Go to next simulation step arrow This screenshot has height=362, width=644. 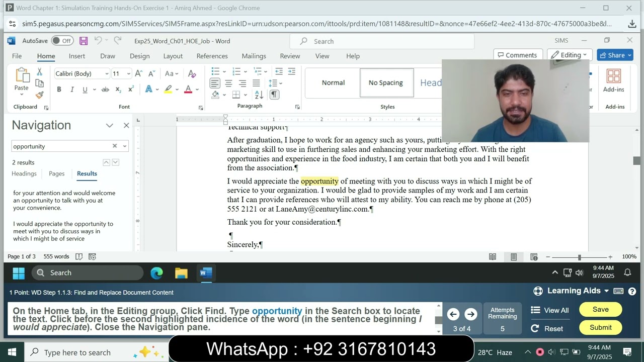[x=470, y=314]
